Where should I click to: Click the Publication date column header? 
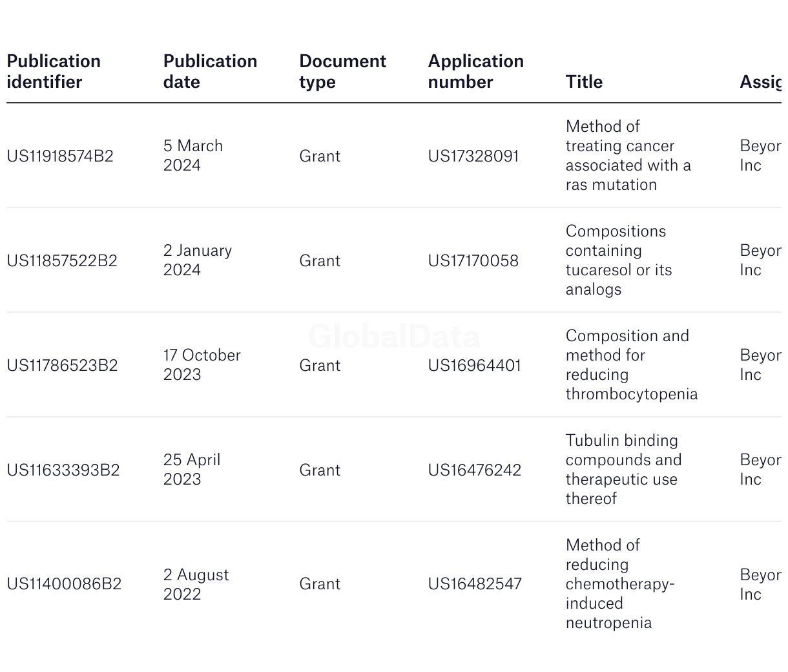point(210,72)
